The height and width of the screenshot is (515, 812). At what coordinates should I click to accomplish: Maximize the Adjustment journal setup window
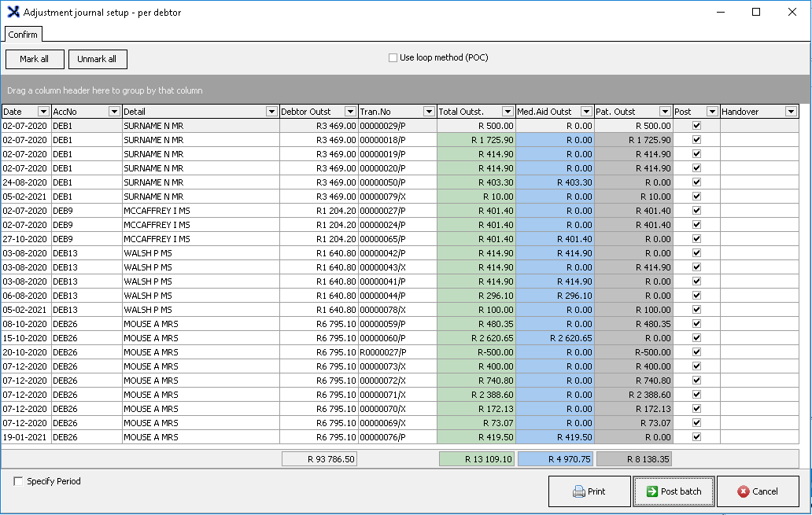[756, 13]
